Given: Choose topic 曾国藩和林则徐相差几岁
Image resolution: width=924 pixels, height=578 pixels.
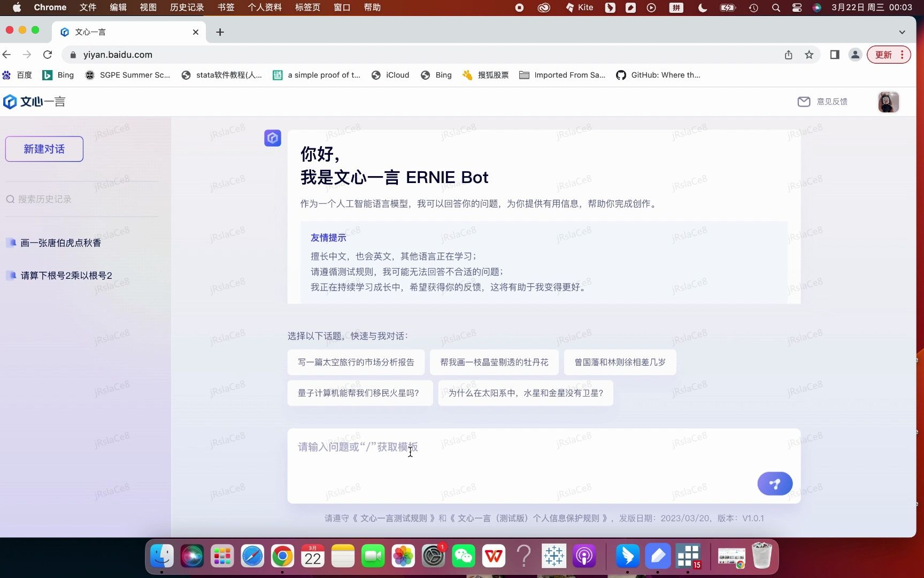Looking at the screenshot, I should 620,362.
